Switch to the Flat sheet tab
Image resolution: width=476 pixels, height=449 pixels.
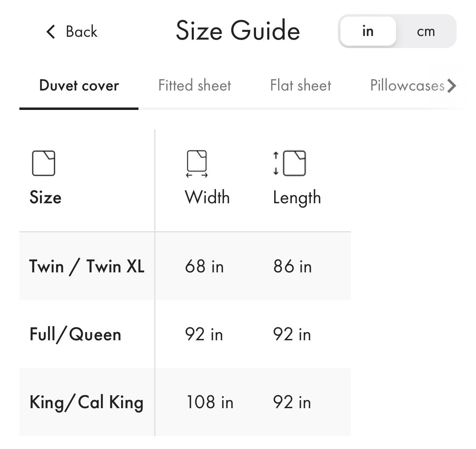[300, 85]
